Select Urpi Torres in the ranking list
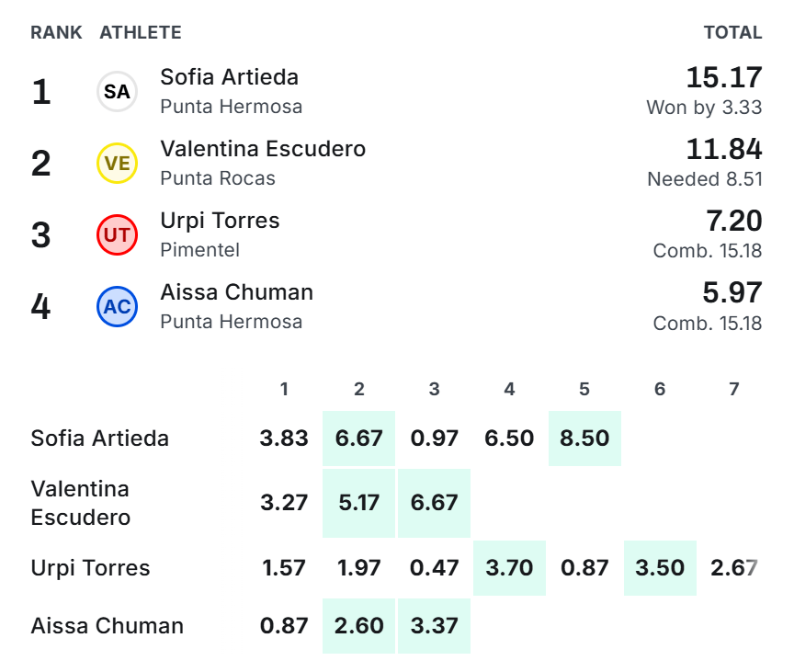The height and width of the screenshot is (672, 794). (220, 221)
